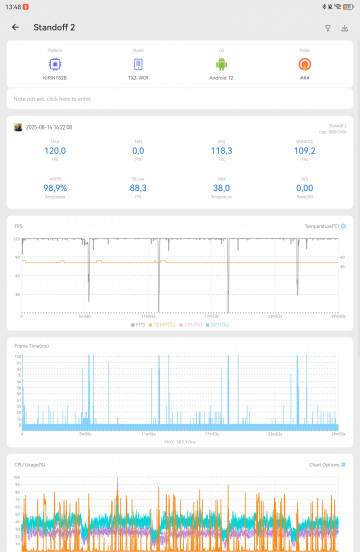This screenshot has height=552, width=360.
Task: Tap the MAX frame time label below chart
Action: (180, 442)
